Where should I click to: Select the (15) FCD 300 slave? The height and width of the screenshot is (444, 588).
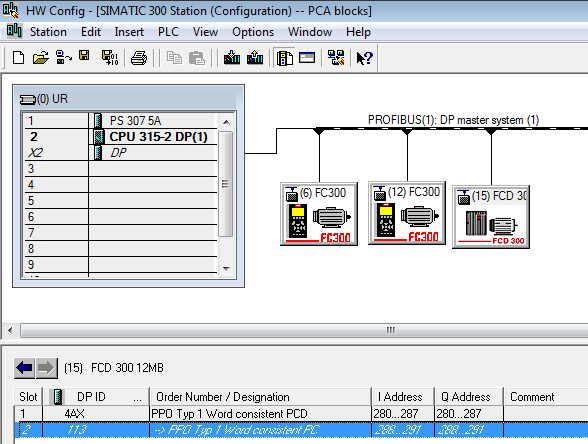click(491, 217)
